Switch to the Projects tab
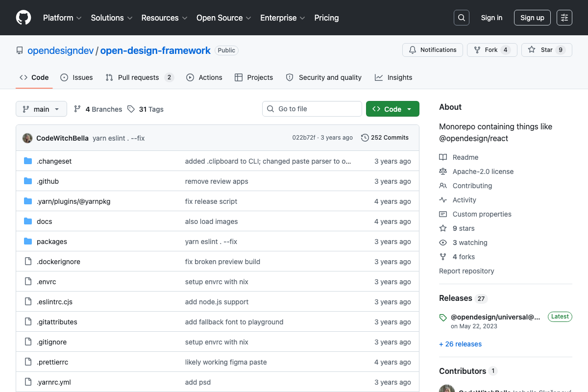588x392 pixels. coord(254,77)
